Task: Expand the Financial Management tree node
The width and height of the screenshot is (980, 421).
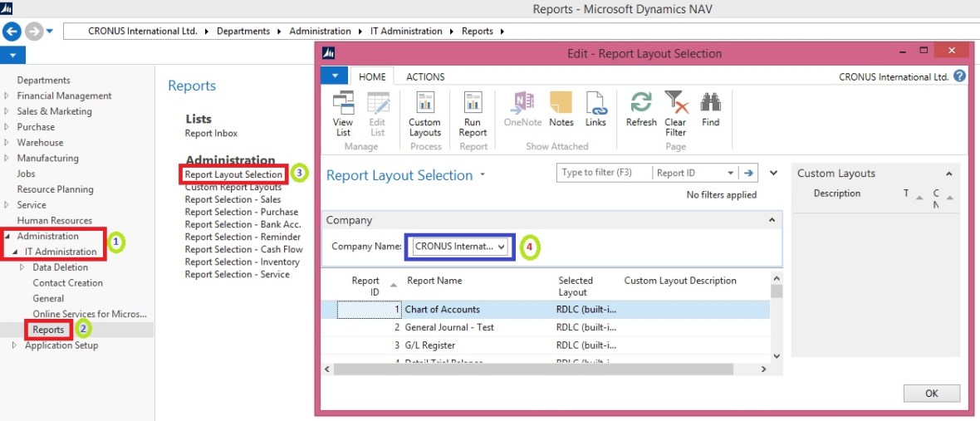Action: point(7,96)
